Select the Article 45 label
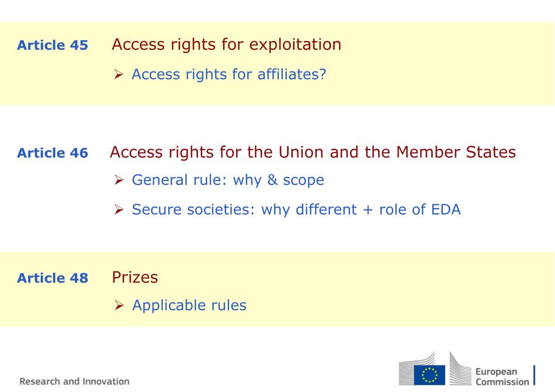The image size is (555, 392). [x=53, y=46]
